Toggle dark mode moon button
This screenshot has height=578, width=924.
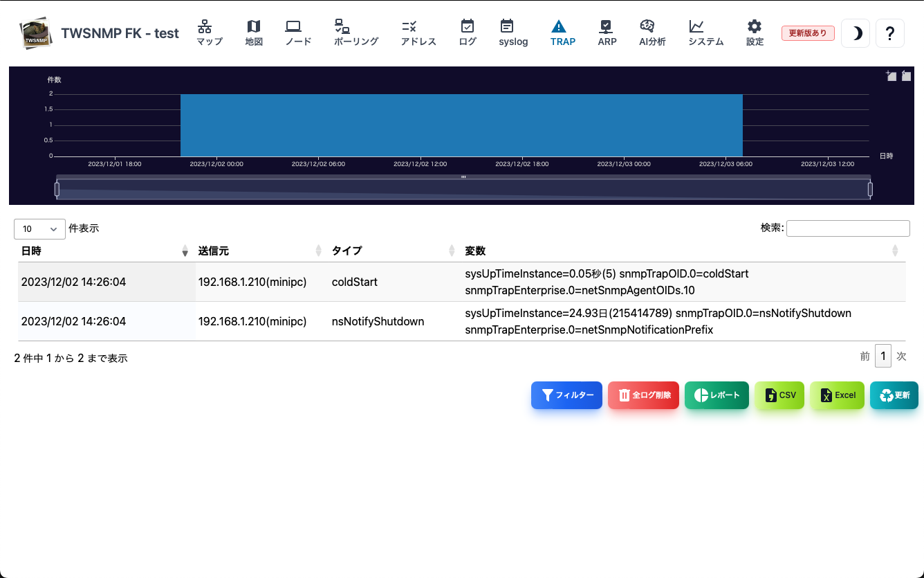pyautogui.click(x=856, y=33)
